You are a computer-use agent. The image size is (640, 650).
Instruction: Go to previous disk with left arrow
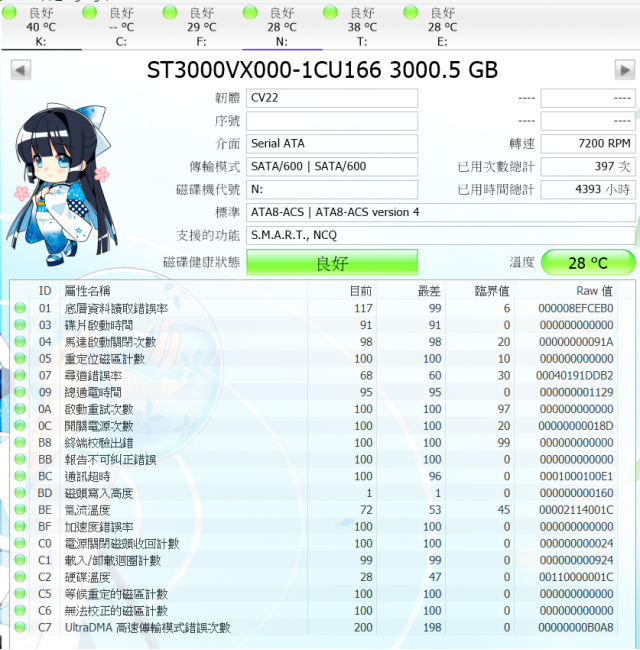coord(21,70)
